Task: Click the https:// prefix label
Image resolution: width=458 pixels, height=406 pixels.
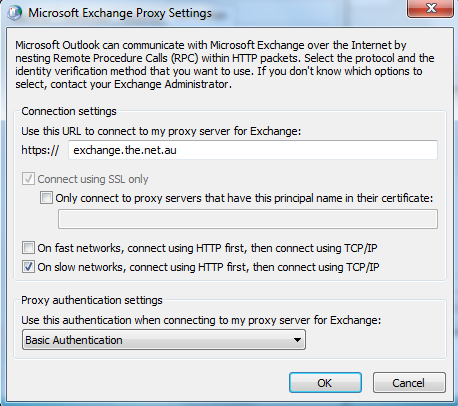Action: pos(40,150)
